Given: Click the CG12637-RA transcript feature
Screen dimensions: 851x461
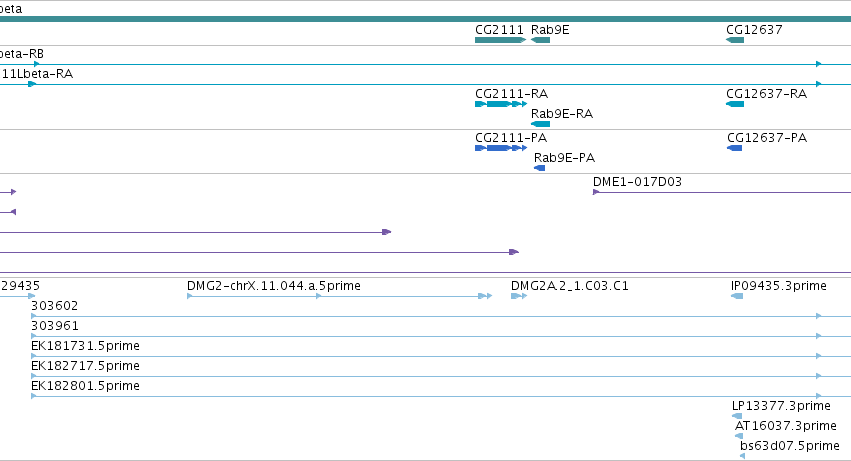Looking at the screenshot, I should tap(735, 104).
